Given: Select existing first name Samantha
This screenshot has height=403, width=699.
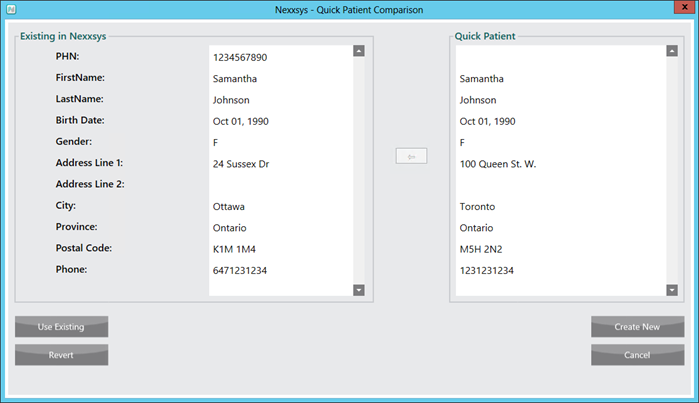Looking at the screenshot, I should 235,79.
